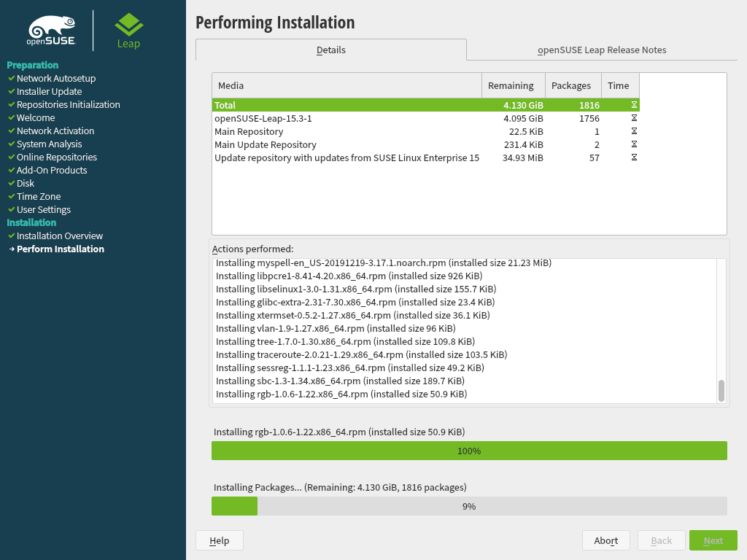Open the openSUSE Leap Release Notes tab
The height and width of the screenshot is (560, 747).
(x=602, y=50)
